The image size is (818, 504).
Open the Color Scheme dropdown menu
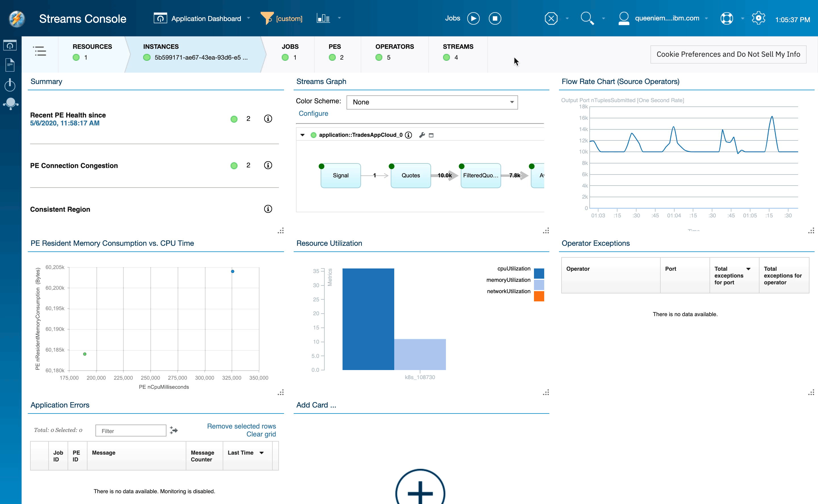click(x=431, y=102)
